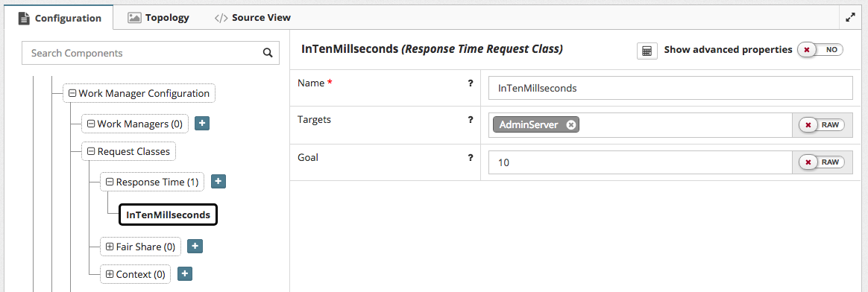Select the InTenMillseconds tree item

(169, 215)
